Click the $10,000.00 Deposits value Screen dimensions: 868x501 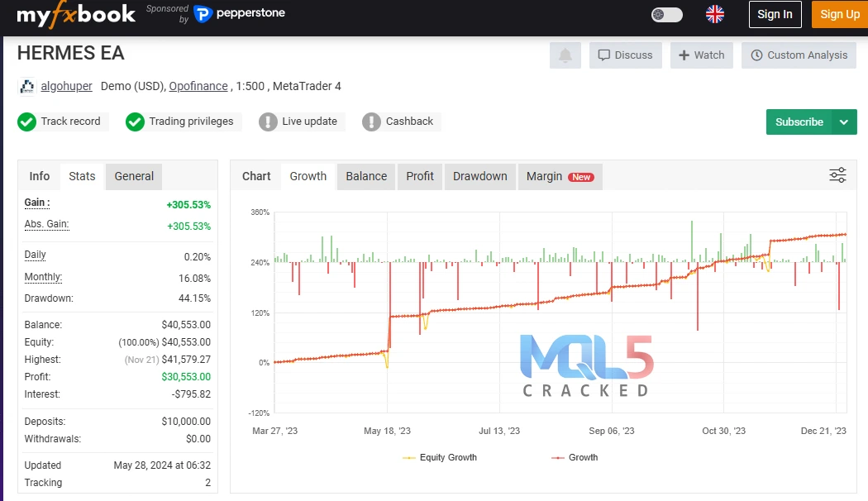[x=186, y=422]
